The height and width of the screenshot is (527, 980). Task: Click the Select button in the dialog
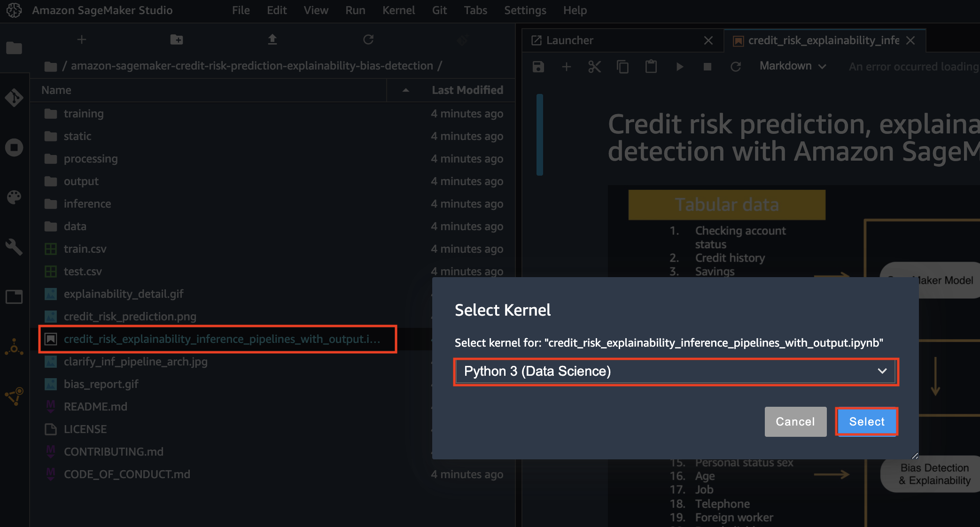(x=866, y=421)
